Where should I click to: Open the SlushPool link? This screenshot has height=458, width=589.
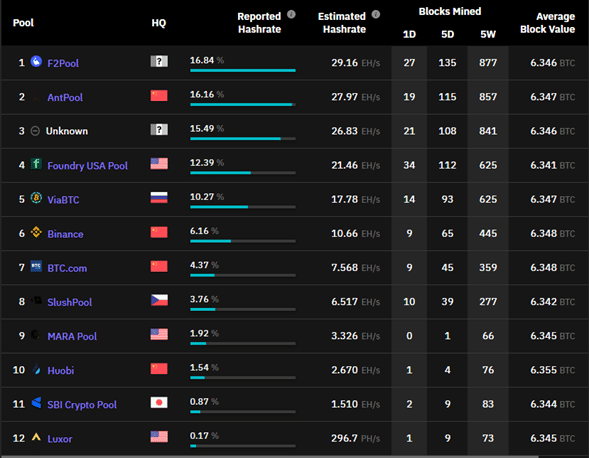[69, 302]
